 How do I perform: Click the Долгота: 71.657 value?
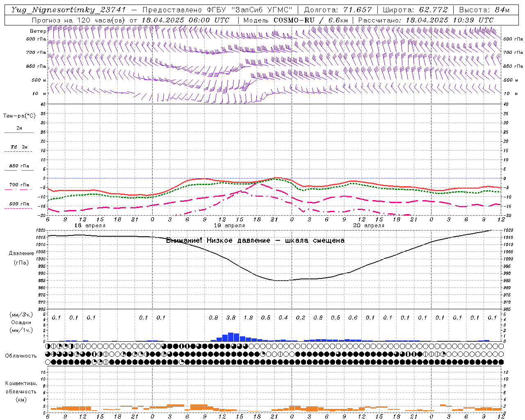point(338,10)
